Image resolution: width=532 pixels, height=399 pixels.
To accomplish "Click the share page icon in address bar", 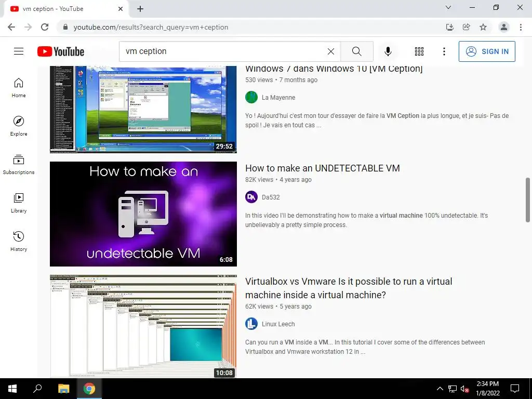I will [x=466, y=27].
